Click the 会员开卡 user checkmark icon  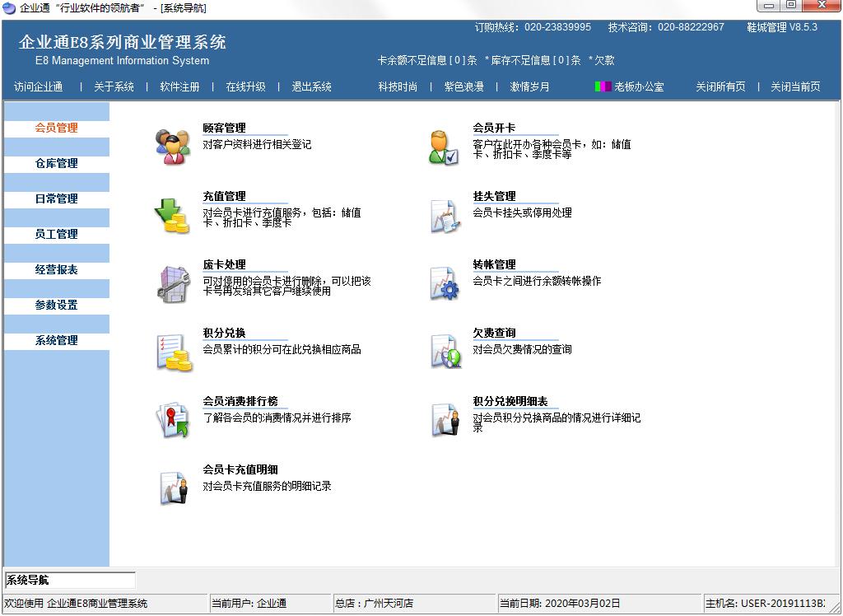pyautogui.click(x=444, y=147)
